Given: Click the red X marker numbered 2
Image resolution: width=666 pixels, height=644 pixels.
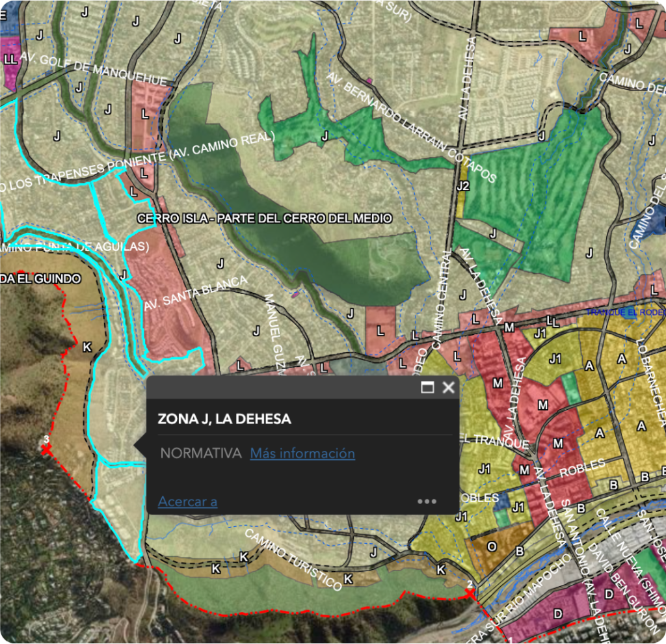Looking at the screenshot, I should (x=470, y=595).
